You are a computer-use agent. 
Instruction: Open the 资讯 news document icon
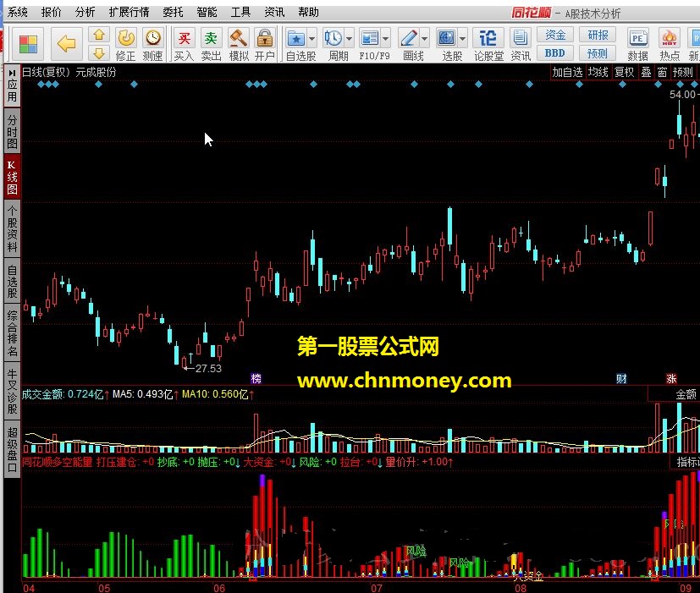click(521, 44)
